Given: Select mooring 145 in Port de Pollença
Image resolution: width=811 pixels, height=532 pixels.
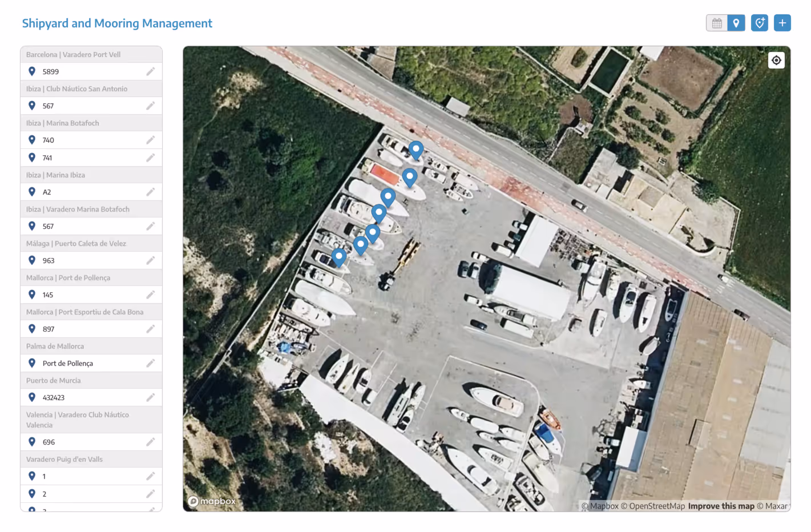Looking at the screenshot, I should [x=91, y=295].
